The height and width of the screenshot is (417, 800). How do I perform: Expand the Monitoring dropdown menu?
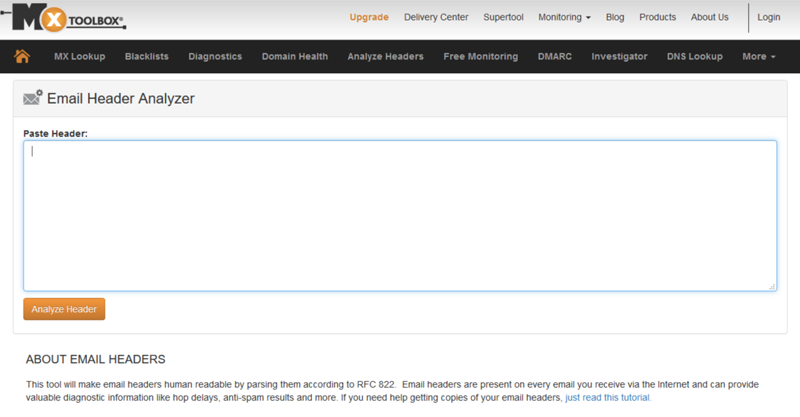coord(564,17)
